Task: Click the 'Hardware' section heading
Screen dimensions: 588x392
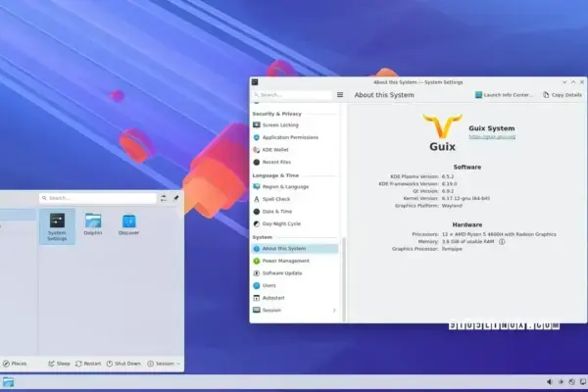Action: point(467,224)
